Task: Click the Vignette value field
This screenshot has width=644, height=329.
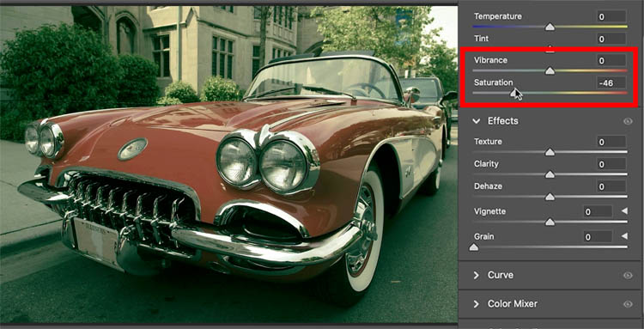Action: 598,212
